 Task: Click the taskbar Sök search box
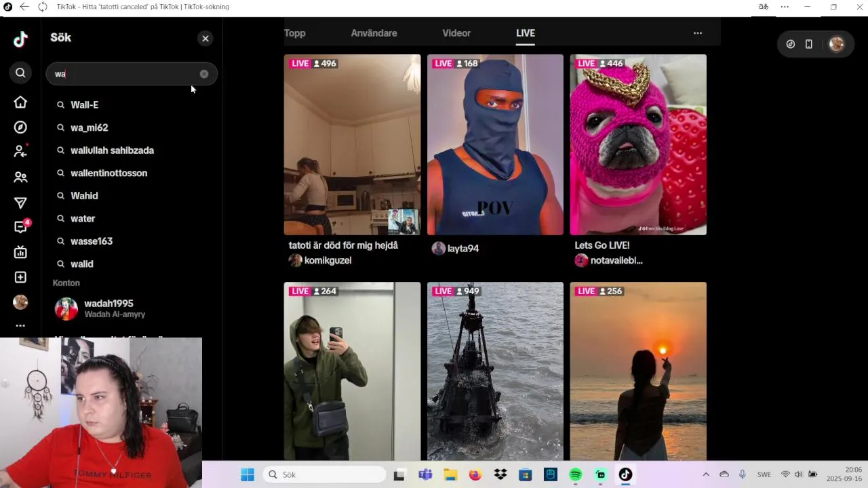click(x=324, y=474)
